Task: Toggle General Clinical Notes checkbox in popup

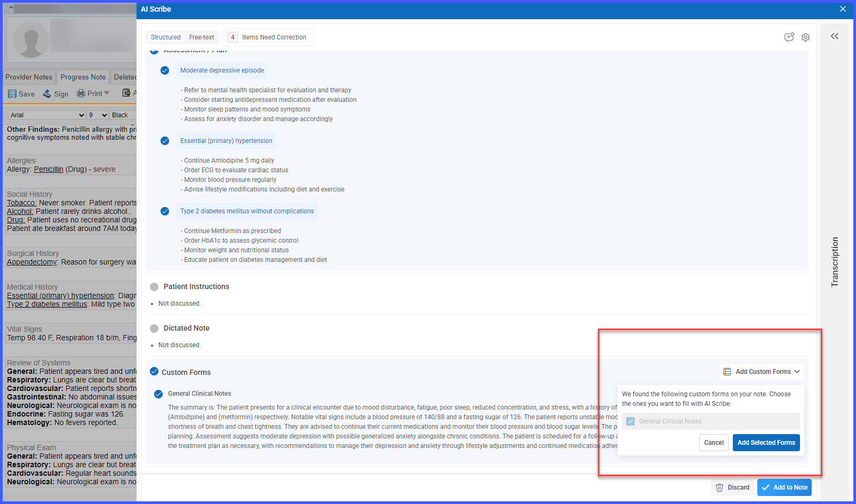Action: point(630,421)
